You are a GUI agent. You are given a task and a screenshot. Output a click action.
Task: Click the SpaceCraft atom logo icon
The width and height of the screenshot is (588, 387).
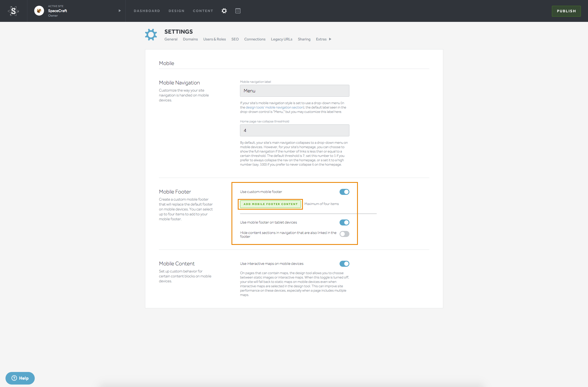(13, 11)
